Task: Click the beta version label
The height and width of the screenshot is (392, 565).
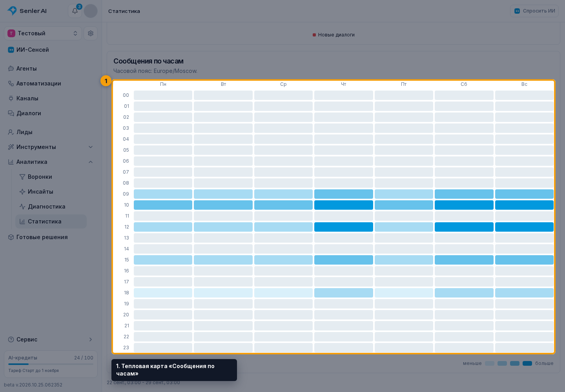Action: tap(33, 385)
